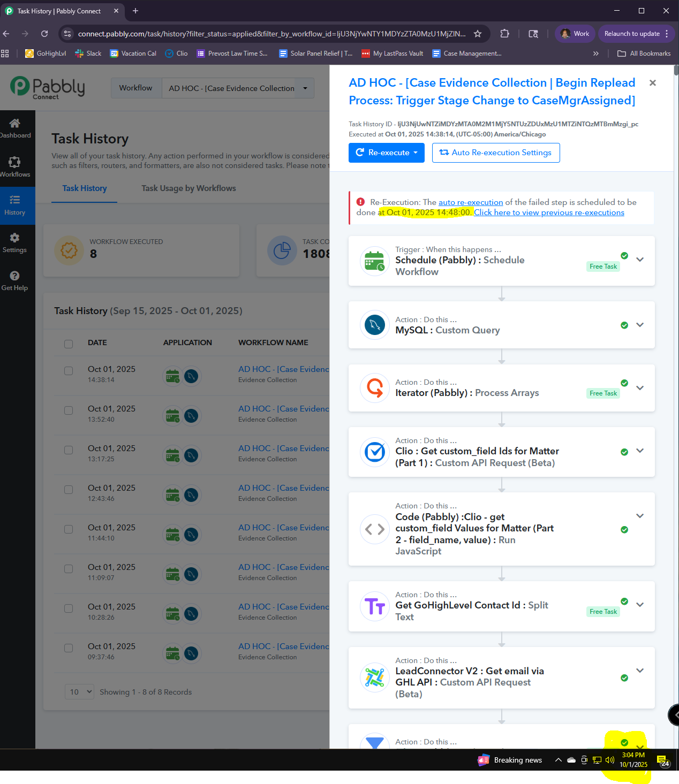Click the Iterator Process Arrays step icon
Viewport: 679px width, 784px height.
(375, 388)
